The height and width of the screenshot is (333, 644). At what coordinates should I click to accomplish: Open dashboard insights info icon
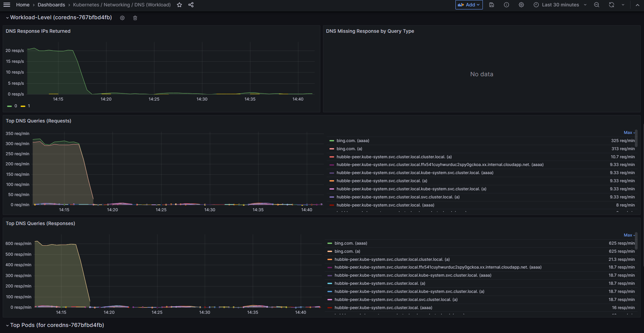pos(506,5)
